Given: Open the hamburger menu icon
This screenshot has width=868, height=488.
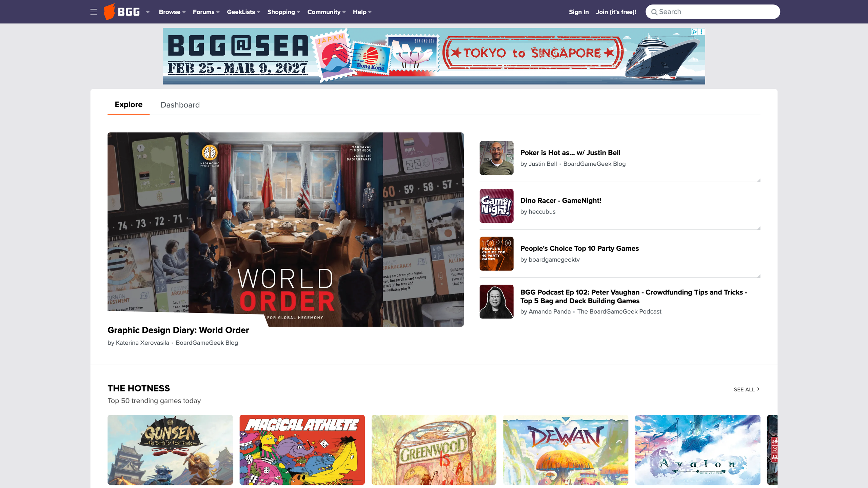Looking at the screenshot, I should [94, 12].
